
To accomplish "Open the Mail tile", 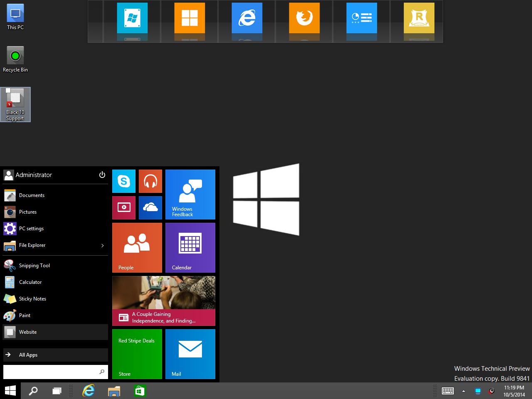I will tap(190, 354).
